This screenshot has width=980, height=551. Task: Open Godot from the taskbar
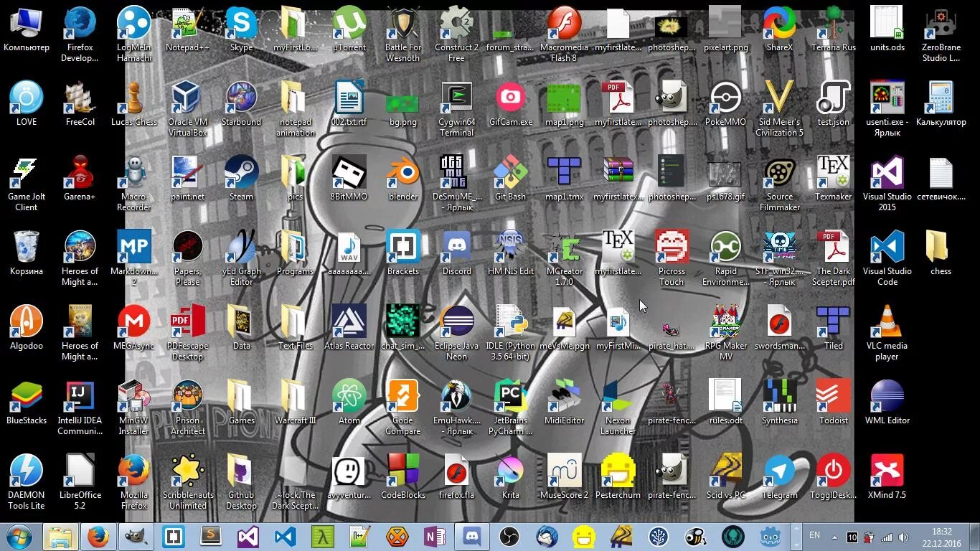(x=771, y=537)
